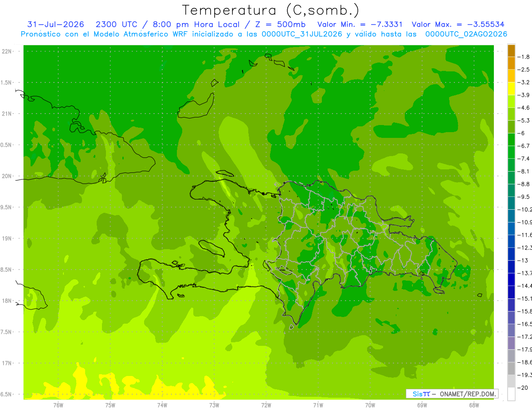Image resolution: width=532 pixels, height=411 pixels.
Task: Click the '19N' latitude label
Action: (8, 239)
